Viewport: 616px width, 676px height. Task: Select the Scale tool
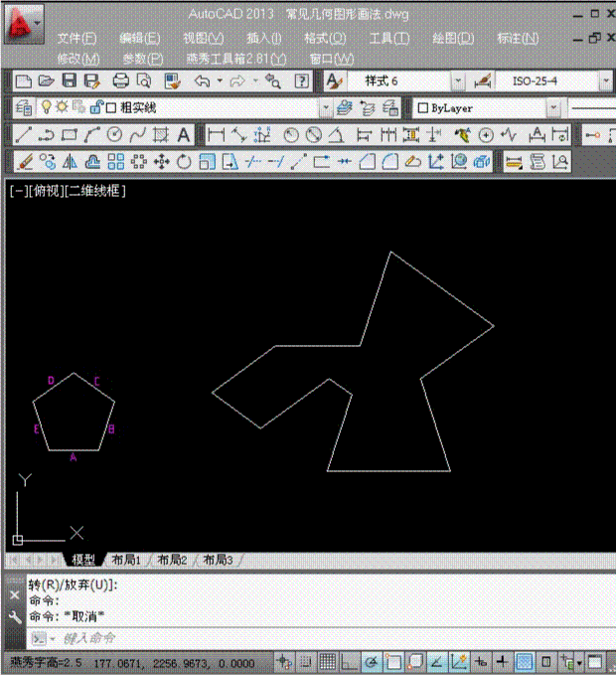click(207, 162)
